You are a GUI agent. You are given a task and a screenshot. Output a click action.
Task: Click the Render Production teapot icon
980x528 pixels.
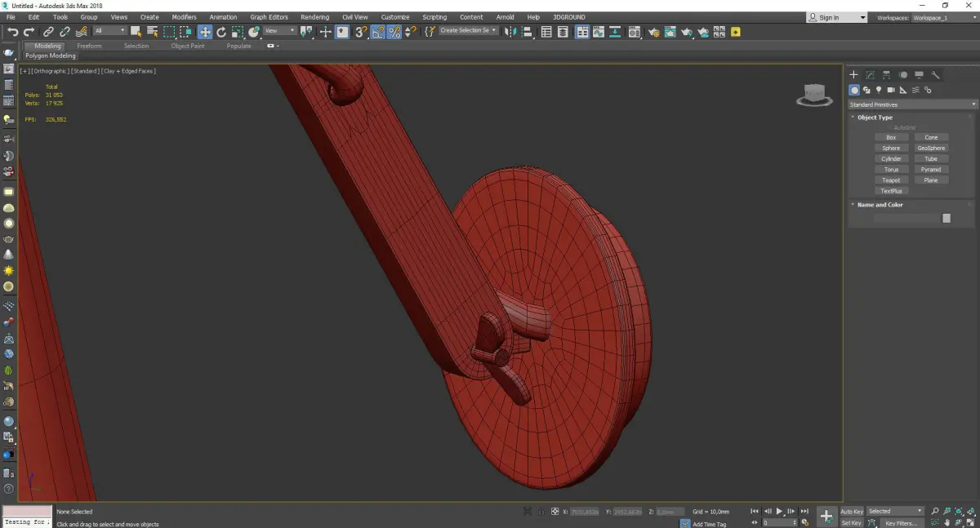tap(687, 32)
